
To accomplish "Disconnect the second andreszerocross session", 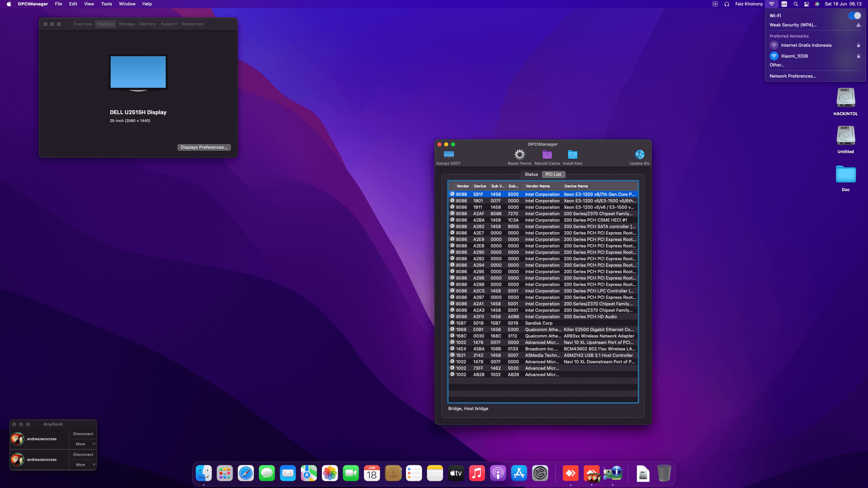I will coord(83,454).
